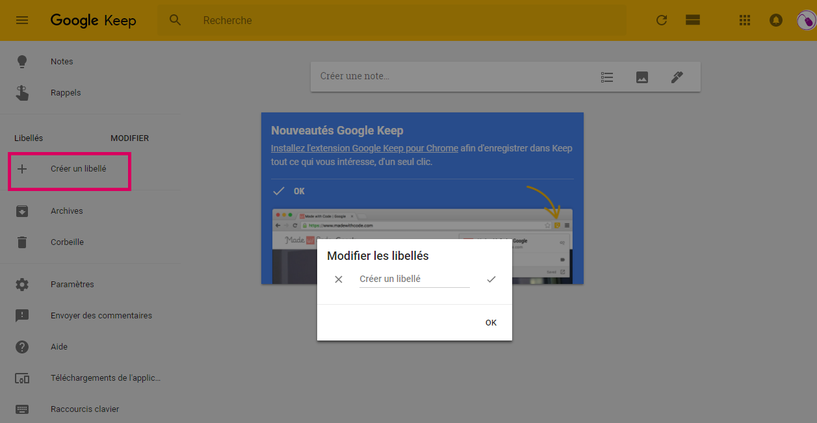The height and width of the screenshot is (423, 817).
Task: Follow the Google Keep Chrome extension link
Action: coord(365,148)
